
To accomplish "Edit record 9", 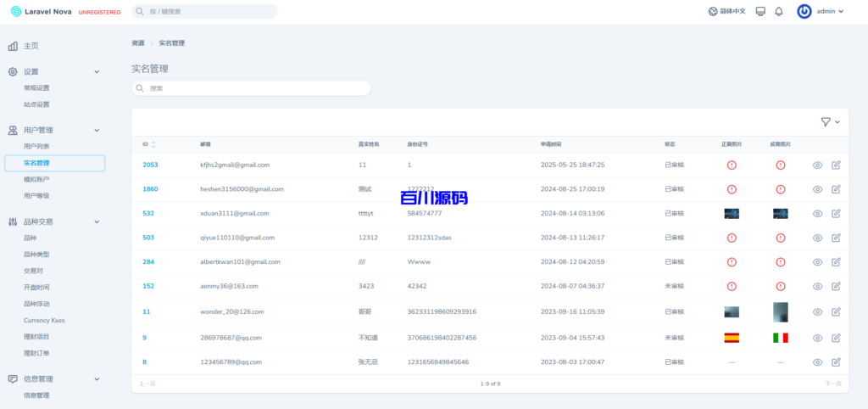I will 836,338.
